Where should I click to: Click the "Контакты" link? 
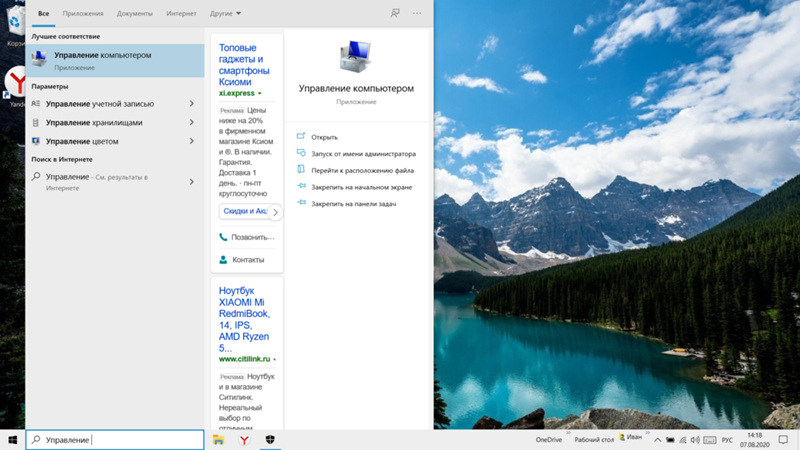(x=242, y=260)
